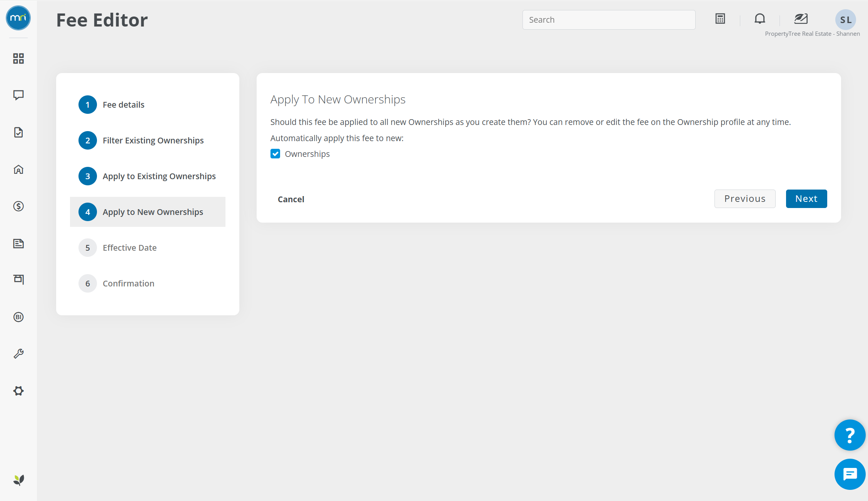Click the Ownerships checkbox label text
The width and height of the screenshot is (868, 501).
[307, 154]
